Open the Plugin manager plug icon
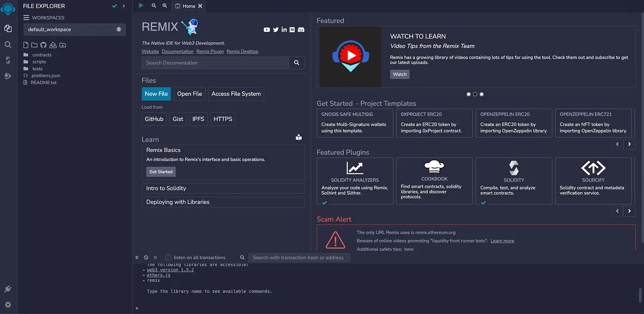Screen dimensions: 644x314 click(8, 289)
